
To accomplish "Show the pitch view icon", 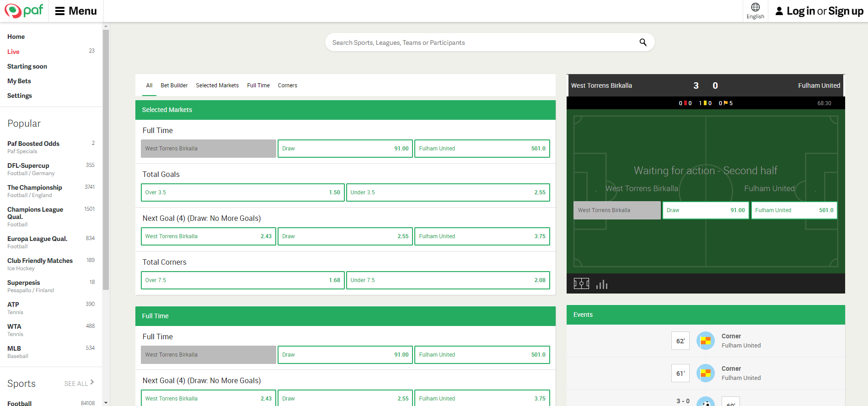I will (x=581, y=284).
